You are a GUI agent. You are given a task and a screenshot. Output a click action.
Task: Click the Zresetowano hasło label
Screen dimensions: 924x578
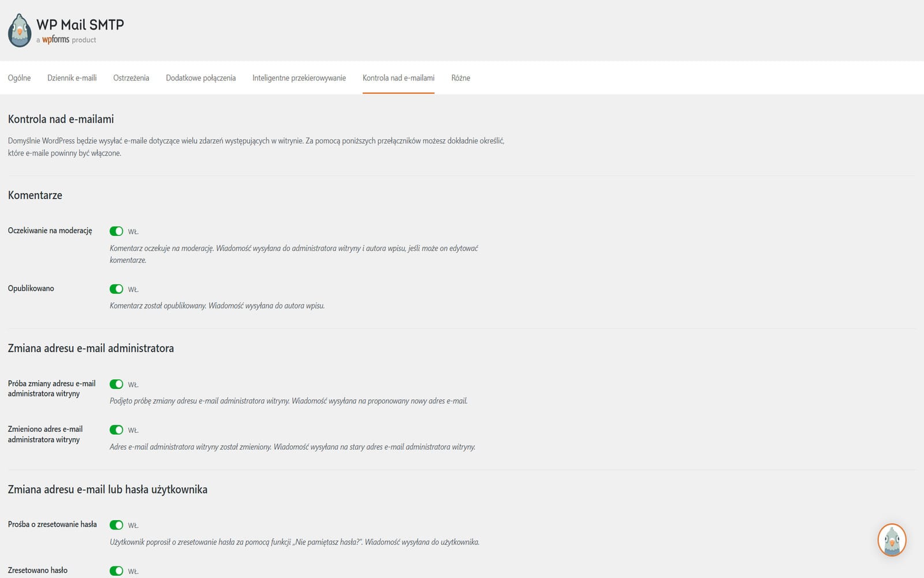(38, 570)
